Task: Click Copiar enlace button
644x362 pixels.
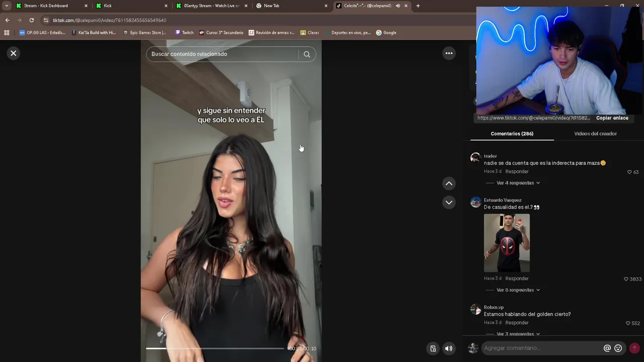Action: coord(612,118)
